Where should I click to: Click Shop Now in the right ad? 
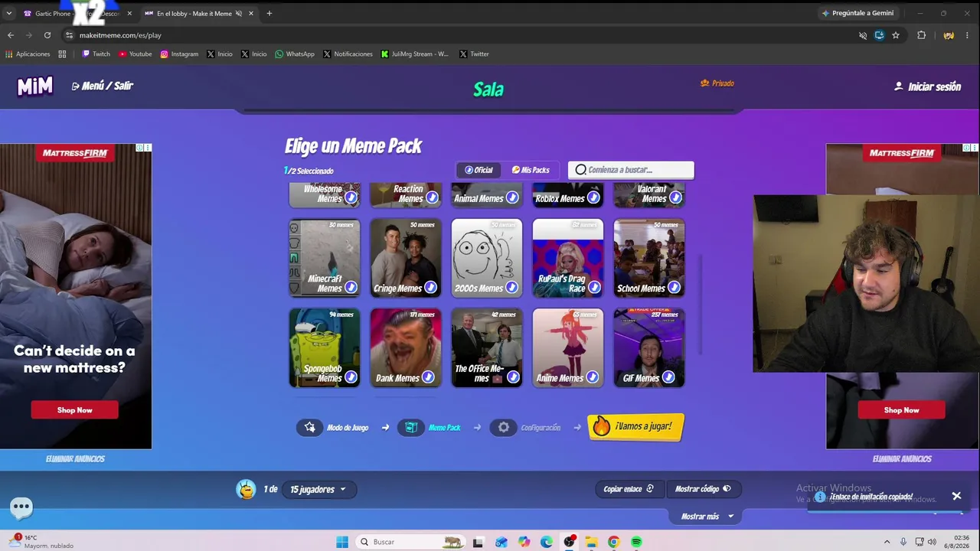(902, 410)
